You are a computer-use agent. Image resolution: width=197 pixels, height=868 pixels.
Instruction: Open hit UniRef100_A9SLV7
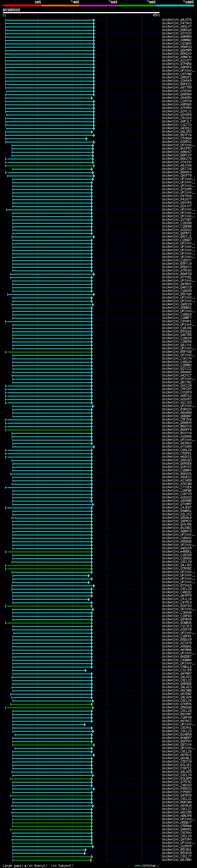177,26
